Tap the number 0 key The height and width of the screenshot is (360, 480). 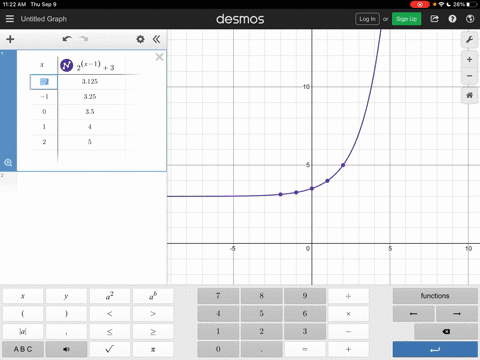coord(218,349)
